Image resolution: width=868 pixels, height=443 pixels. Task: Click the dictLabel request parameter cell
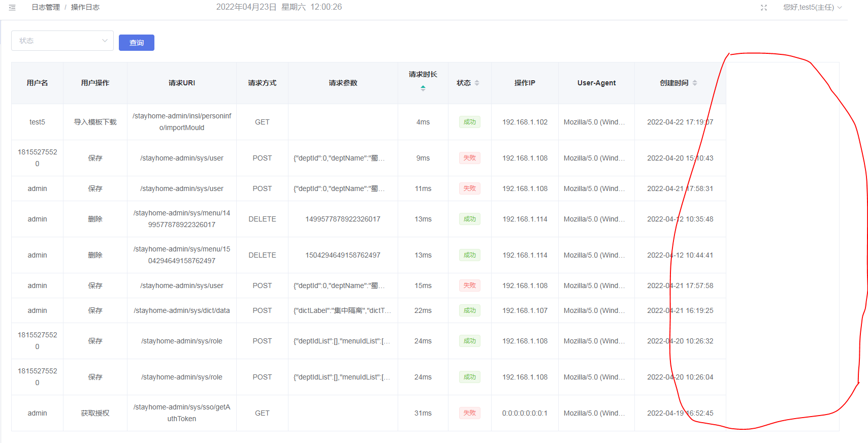click(343, 310)
